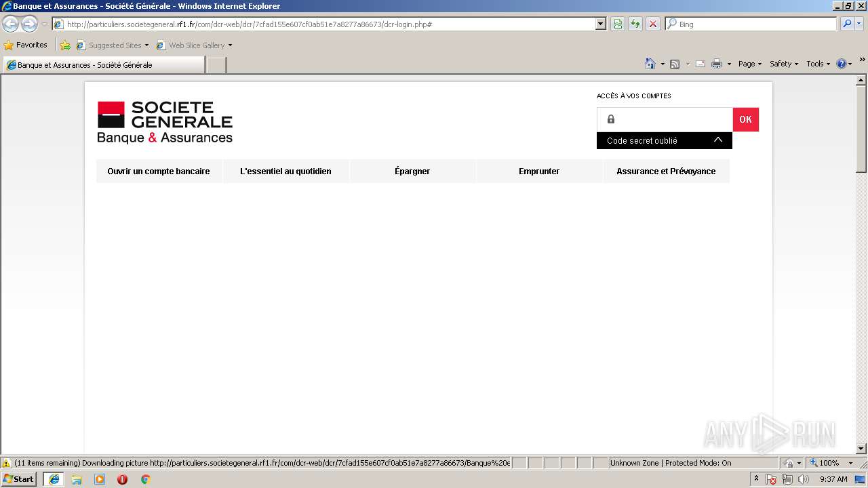This screenshot has width=868, height=488.
Task: Open Google Chrome taskbar icon
Action: coord(145,479)
